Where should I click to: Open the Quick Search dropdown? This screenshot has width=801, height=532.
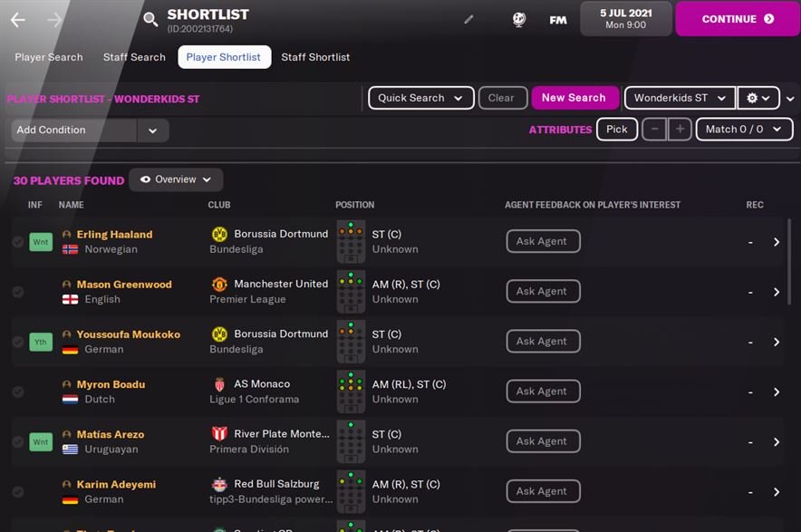421,98
